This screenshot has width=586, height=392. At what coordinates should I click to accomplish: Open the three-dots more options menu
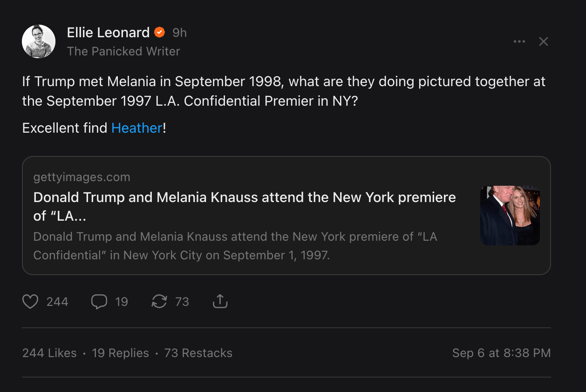pyautogui.click(x=519, y=41)
